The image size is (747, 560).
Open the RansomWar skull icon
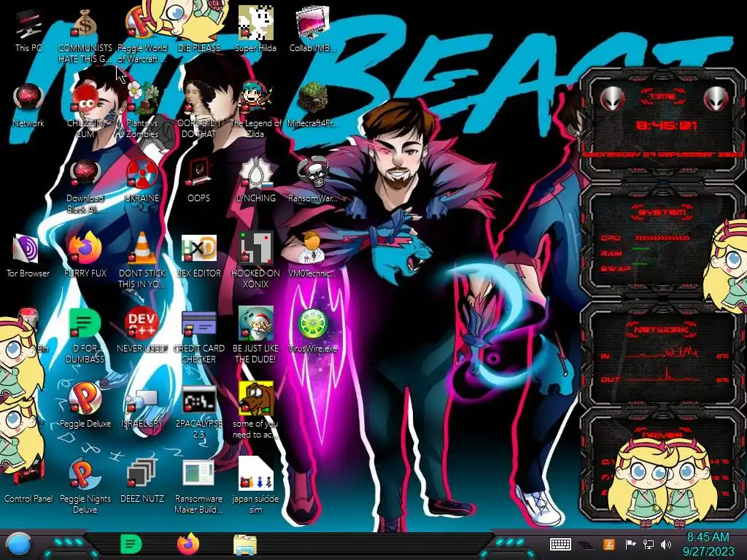point(312,180)
